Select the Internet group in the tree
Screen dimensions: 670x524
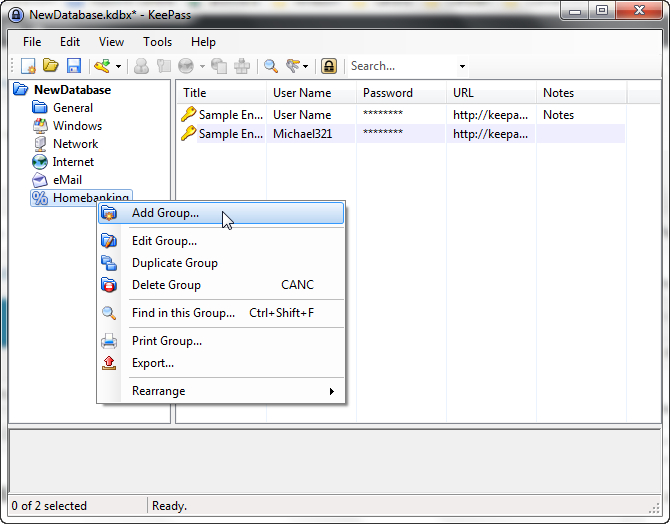pyautogui.click(x=73, y=162)
